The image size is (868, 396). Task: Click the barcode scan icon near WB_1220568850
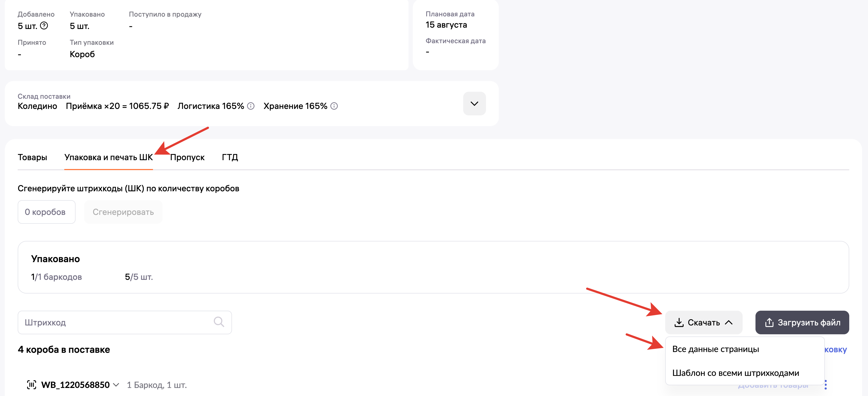[32, 384]
